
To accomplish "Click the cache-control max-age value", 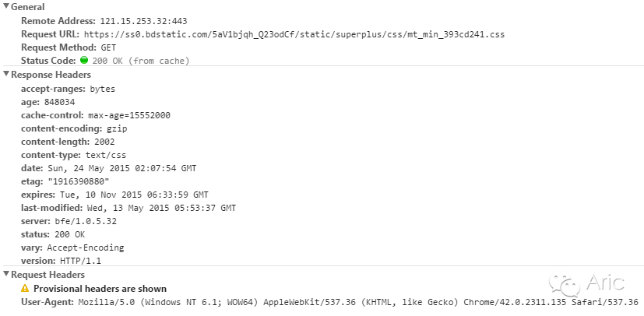I will click(x=129, y=115).
